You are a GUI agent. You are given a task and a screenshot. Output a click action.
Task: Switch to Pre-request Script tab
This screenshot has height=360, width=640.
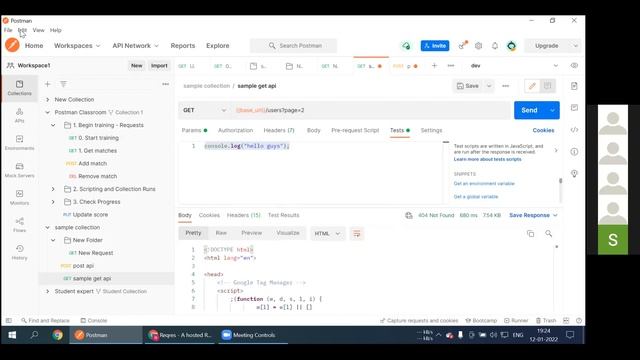355,130
